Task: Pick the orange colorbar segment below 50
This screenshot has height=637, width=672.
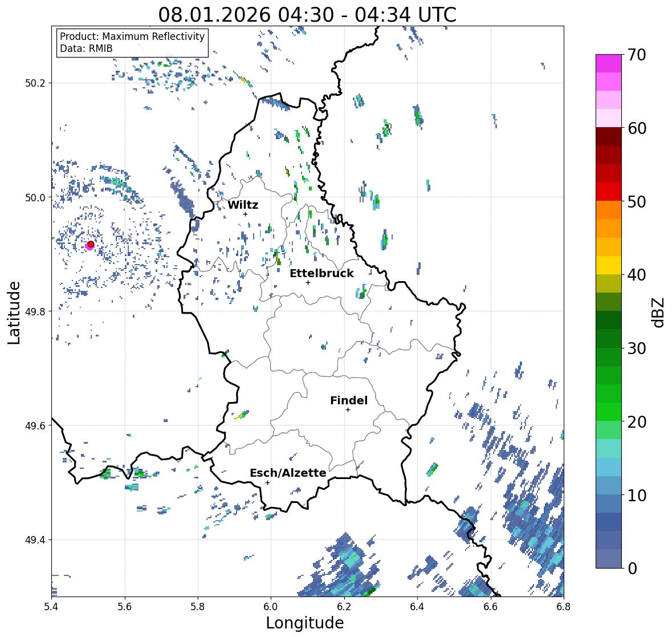Action: (x=609, y=210)
